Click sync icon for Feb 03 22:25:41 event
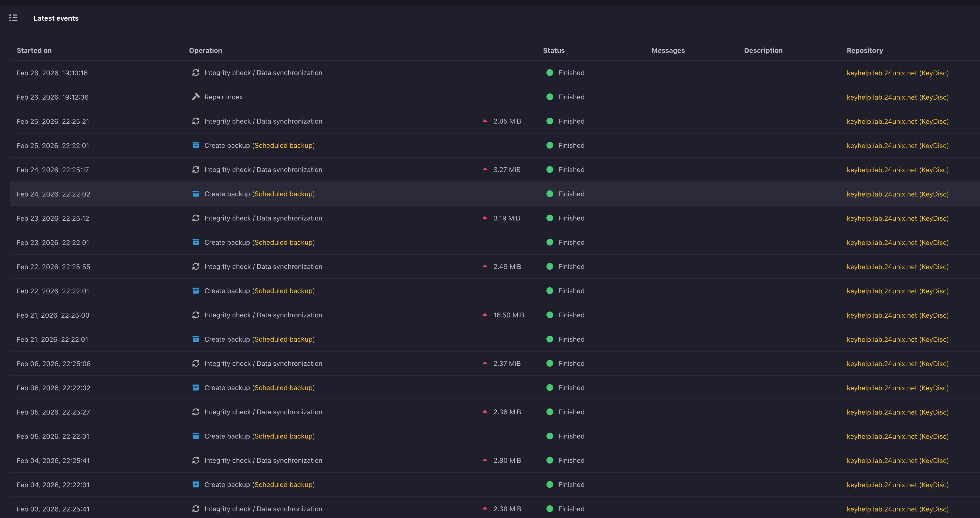 tap(195, 509)
